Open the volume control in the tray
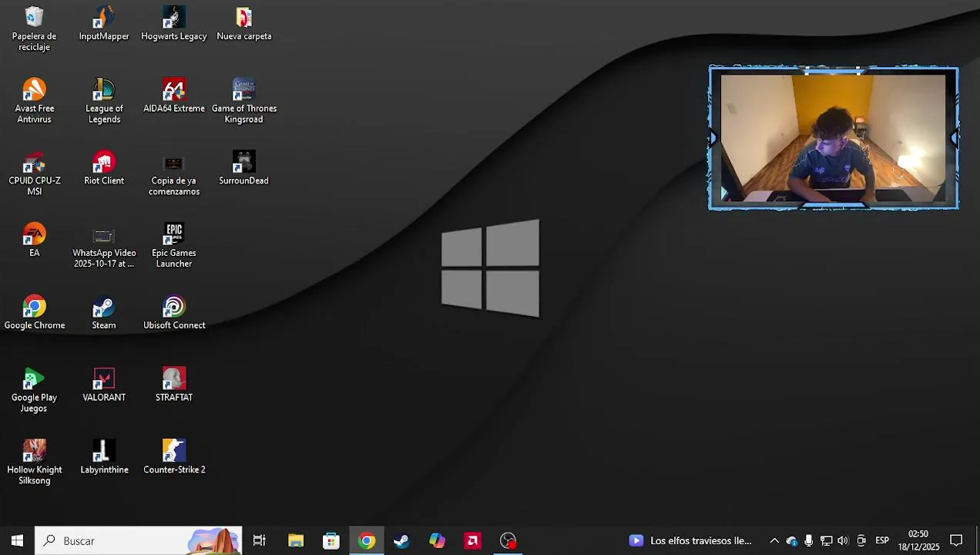This screenshot has width=980, height=555. coord(843,540)
